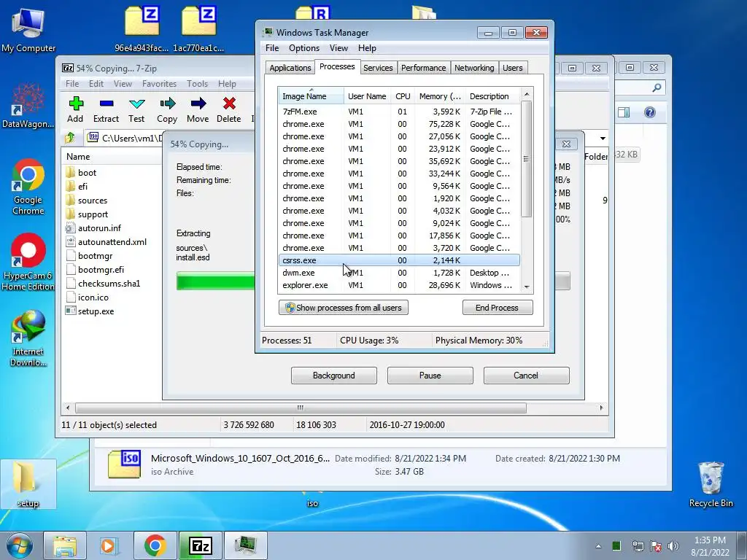Viewport: 747px width, 560px height.
Task: Click the process list scroll down arrow
Action: coord(527,287)
